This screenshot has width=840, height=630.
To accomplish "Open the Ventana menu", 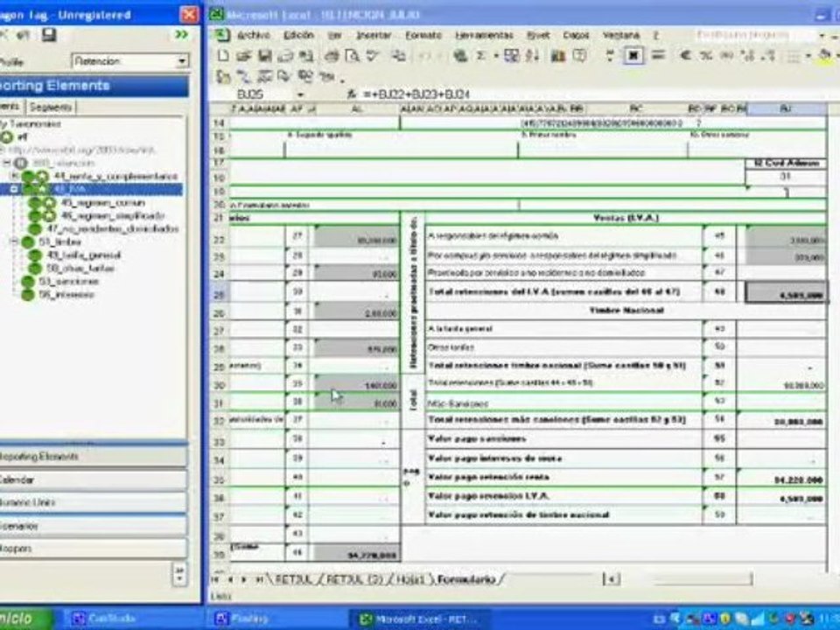I will pos(621,35).
